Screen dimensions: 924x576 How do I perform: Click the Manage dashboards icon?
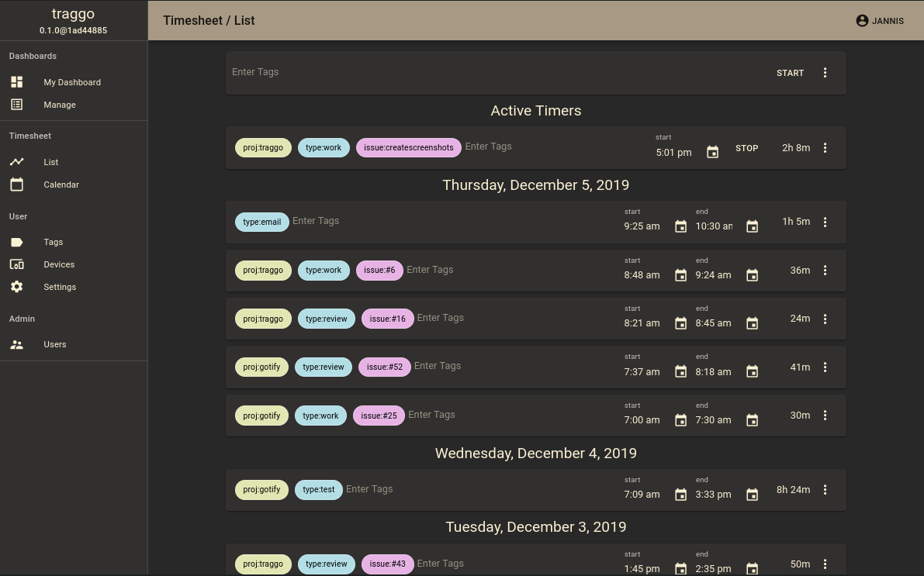coord(17,105)
